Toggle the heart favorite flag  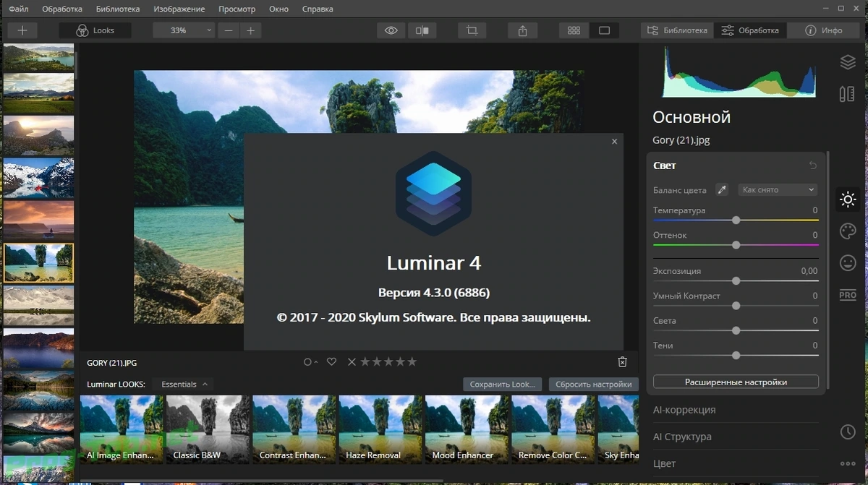(x=331, y=361)
